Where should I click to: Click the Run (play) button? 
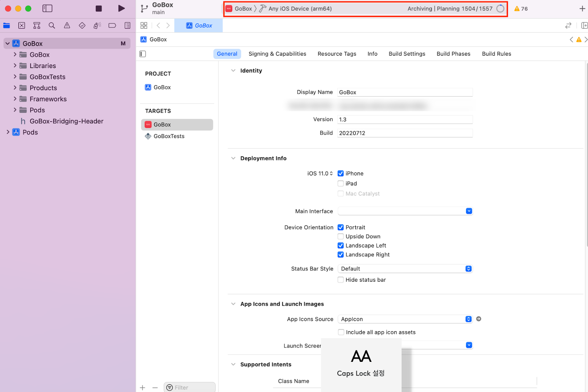point(121,8)
